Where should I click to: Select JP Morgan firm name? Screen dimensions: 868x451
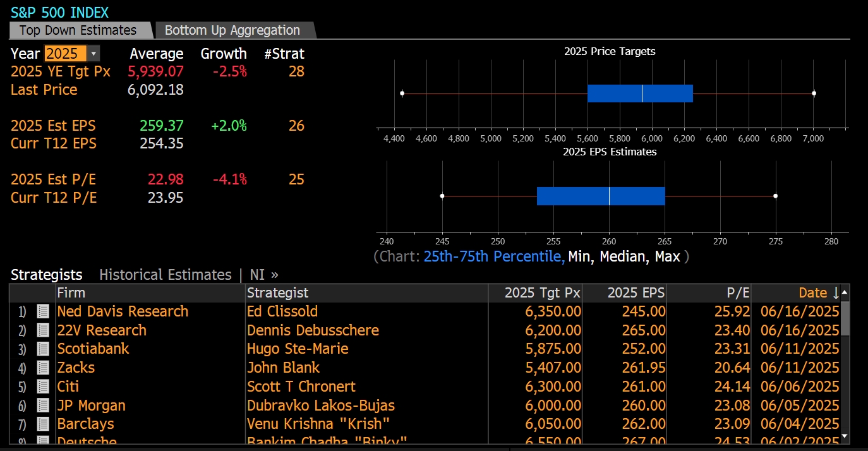pyautogui.click(x=92, y=406)
